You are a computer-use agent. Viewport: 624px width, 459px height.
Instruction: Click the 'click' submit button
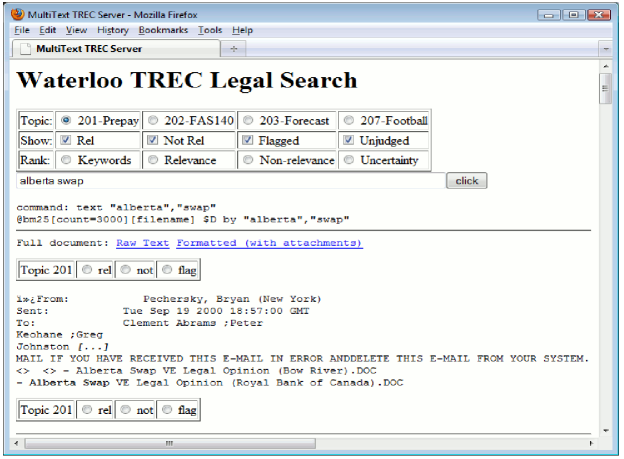pos(466,181)
